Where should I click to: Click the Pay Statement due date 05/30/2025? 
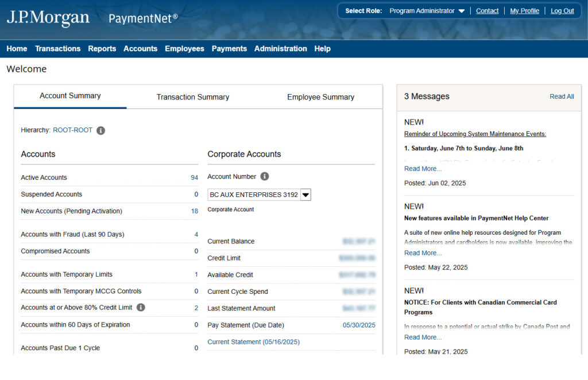(358, 325)
